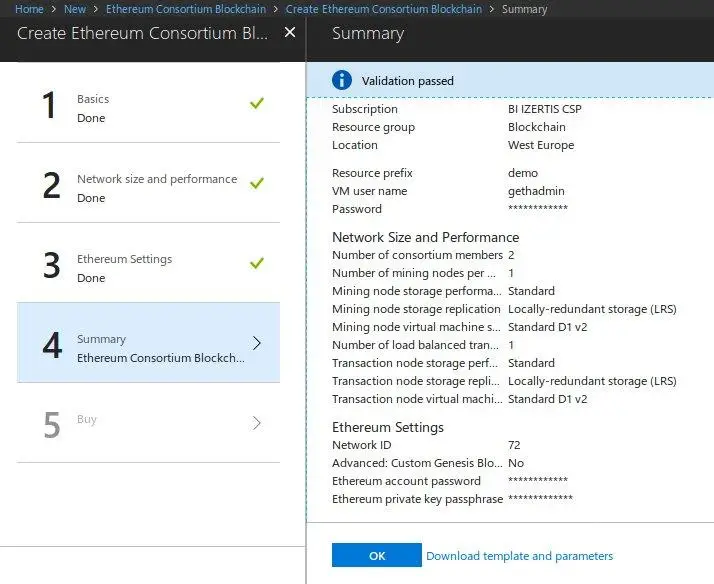
Task: Click the green checkmark for Ethereum Settings
Action: coord(257,263)
